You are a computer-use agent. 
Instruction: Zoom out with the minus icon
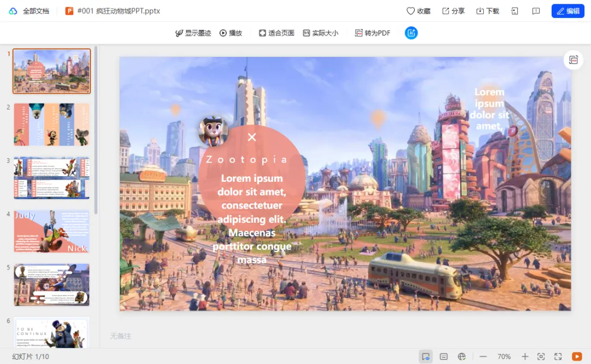point(483,356)
